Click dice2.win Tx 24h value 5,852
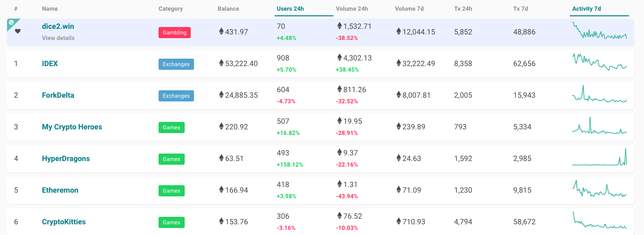The width and height of the screenshot is (644, 235). [463, 32]
